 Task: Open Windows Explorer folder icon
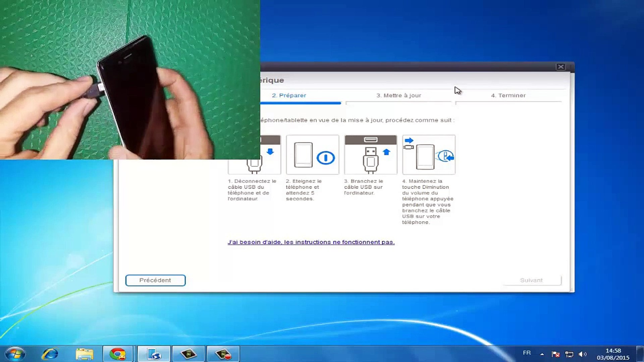pos(84,354)
